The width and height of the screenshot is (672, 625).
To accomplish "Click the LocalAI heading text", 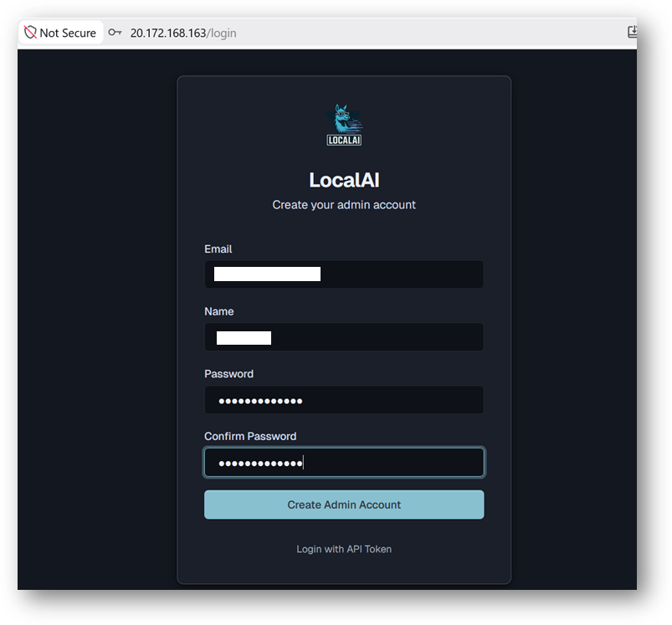I will (344, 180).
